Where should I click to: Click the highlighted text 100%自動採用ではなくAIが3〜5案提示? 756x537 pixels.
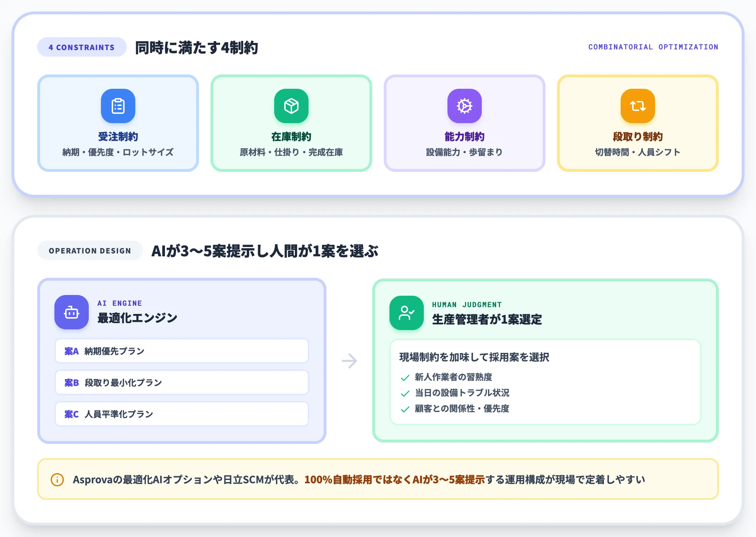point(394,479)
